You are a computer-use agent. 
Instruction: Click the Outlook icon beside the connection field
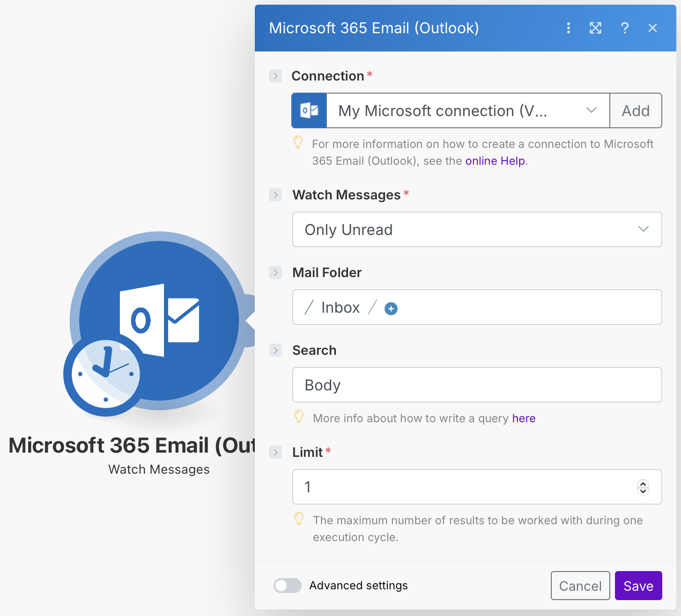309,110
